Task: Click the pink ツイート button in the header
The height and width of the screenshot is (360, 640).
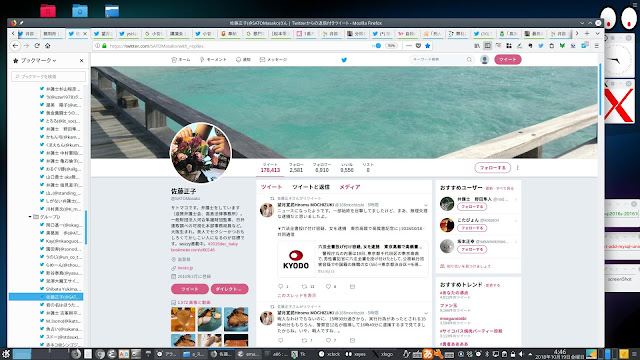Action: click(508, 60)
